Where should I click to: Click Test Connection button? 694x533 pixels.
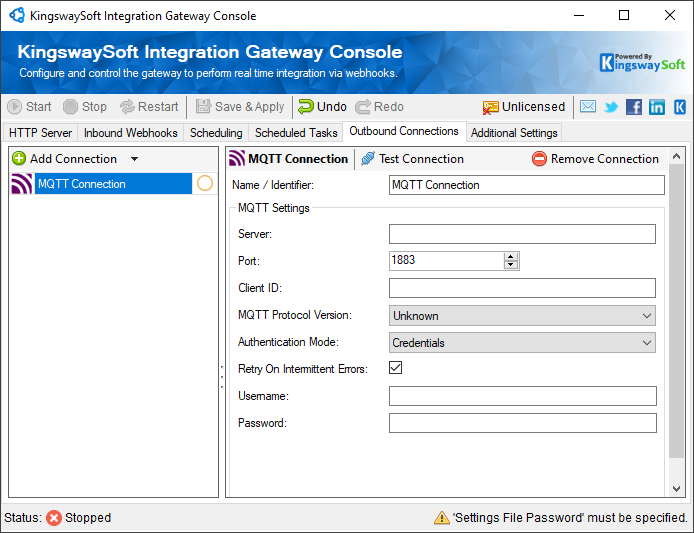pyautogui.click(x=412, y=158)
